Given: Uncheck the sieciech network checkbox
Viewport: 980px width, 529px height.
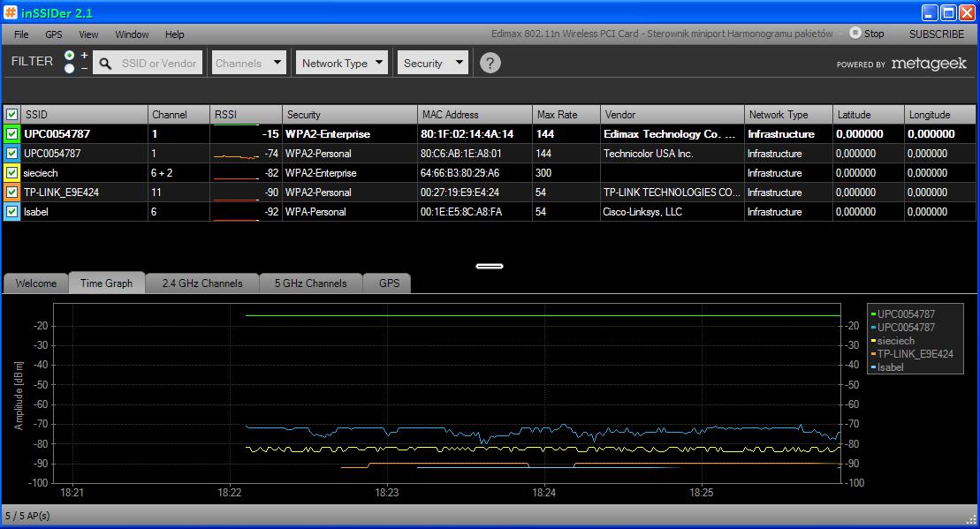Looking at the screenshot, I should (11, 172).
